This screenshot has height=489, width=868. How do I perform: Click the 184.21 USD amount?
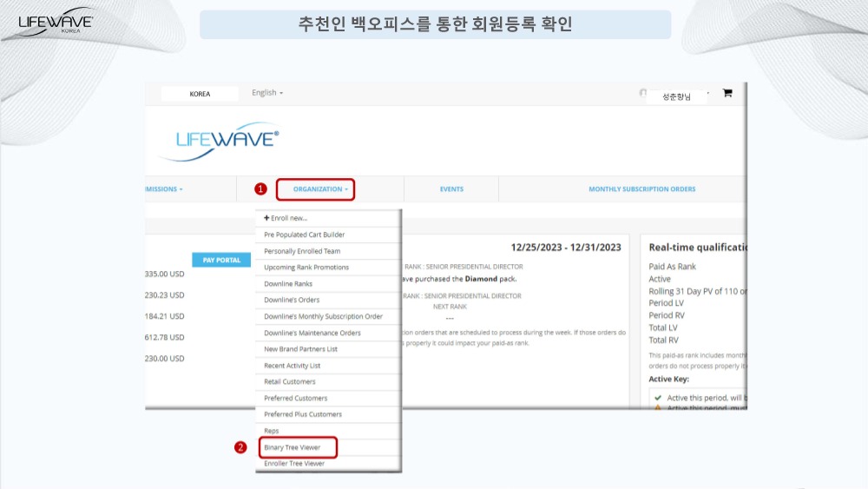(x=164, y=316)
